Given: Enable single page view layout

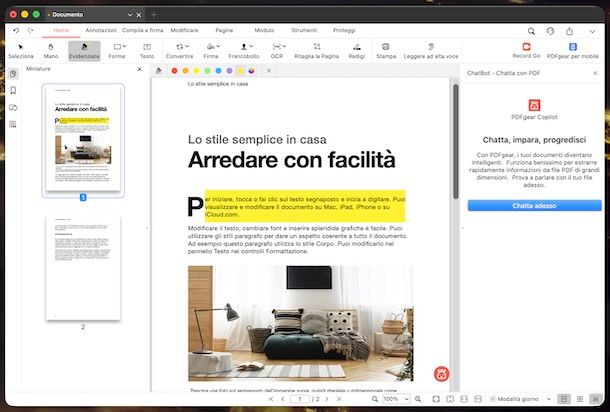Looking at the screenshot, I should click(x=565, y=399).
